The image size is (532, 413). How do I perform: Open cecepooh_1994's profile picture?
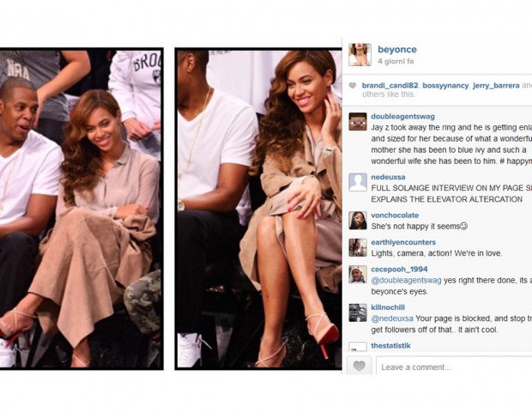pyautogui.click(x=358, y=275)
